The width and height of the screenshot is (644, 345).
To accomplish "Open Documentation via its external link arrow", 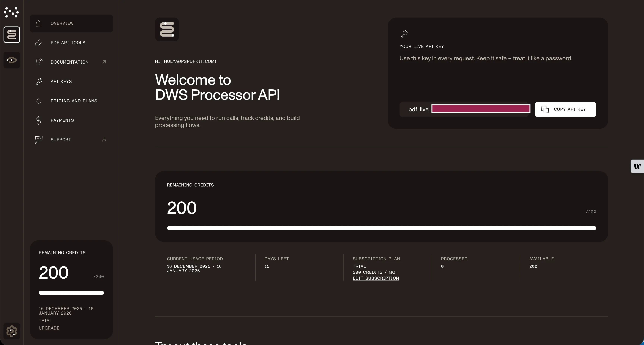I will pyautogui.click(x=104, y=62).
